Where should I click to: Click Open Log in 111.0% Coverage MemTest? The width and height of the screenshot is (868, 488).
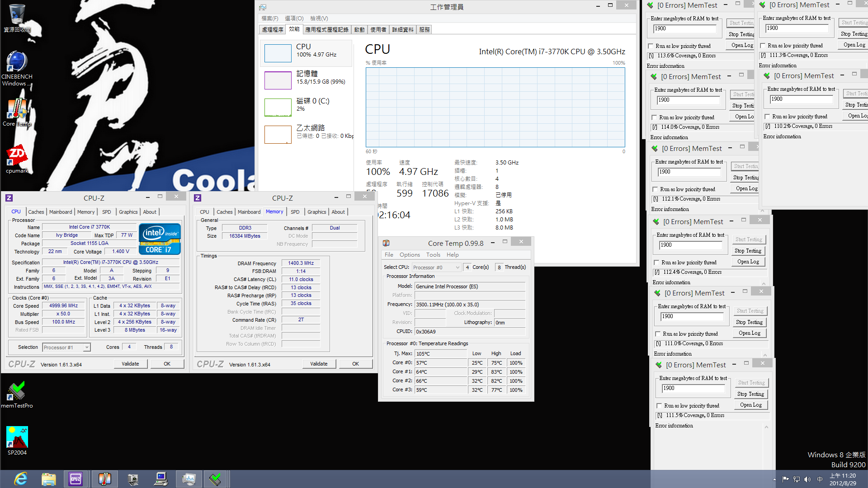[750, 333]
